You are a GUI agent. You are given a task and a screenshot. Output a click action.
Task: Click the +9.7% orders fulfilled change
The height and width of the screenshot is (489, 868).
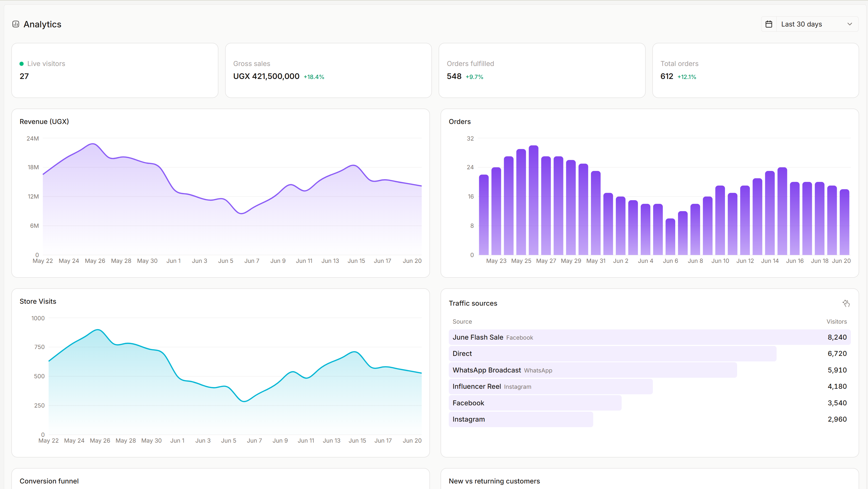click(474, 77)
